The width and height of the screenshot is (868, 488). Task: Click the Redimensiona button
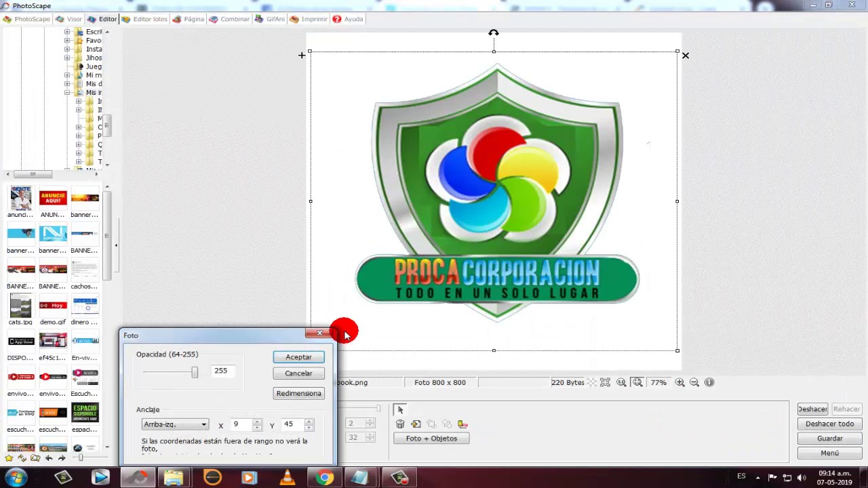point(298,393)
